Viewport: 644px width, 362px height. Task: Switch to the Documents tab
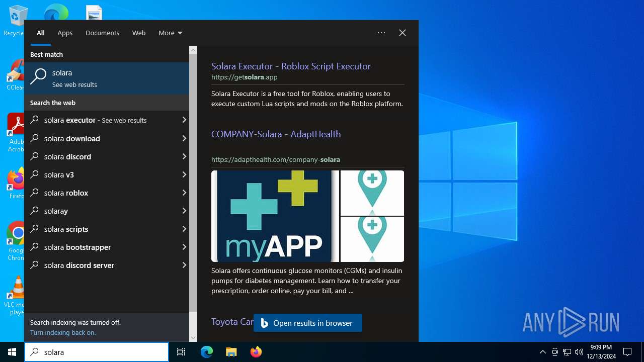point(102,33)
